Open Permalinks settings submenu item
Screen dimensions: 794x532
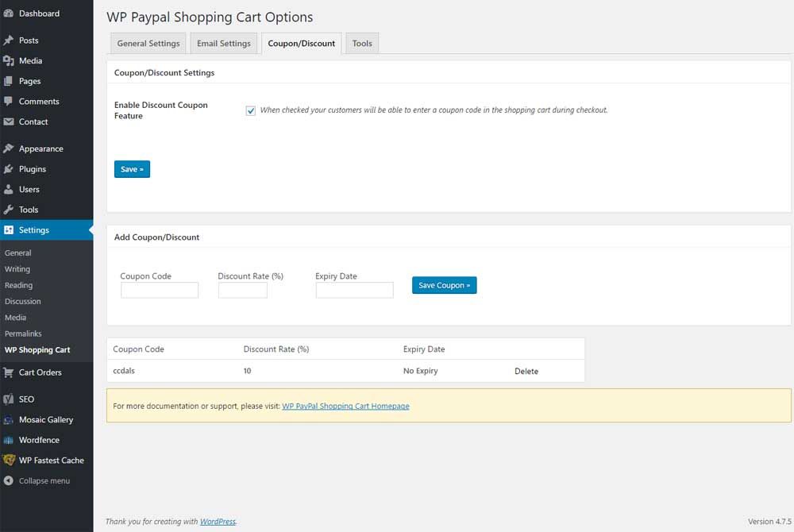(23, 333)
